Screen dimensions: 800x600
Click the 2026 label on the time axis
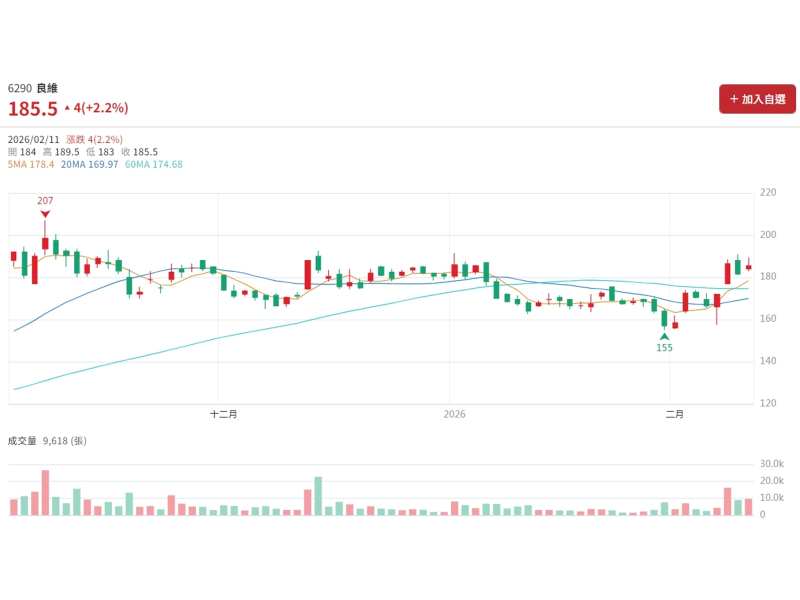[x=455, y=414]
